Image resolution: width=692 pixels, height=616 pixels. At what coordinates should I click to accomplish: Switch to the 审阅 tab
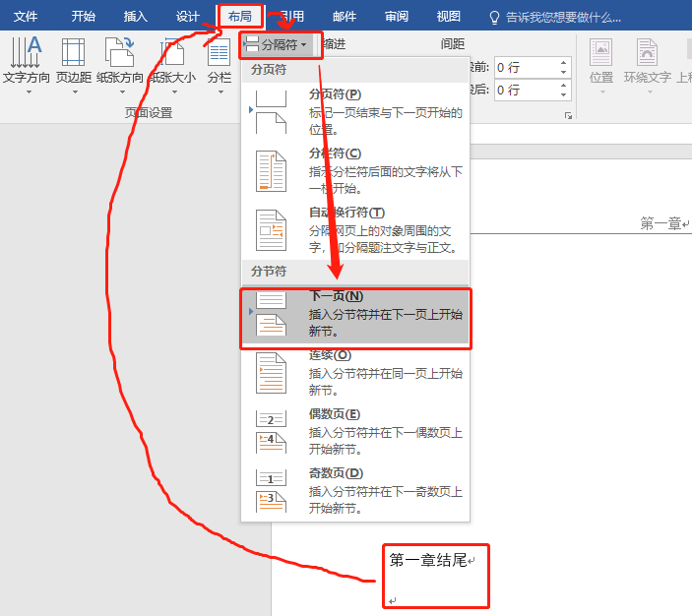[x=397, y=17]
